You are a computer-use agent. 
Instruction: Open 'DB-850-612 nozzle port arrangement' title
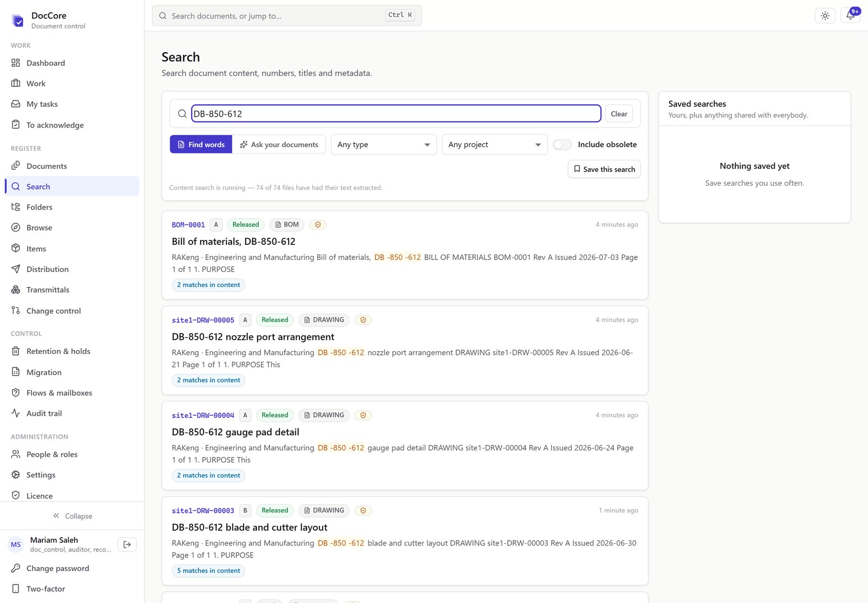253,337
